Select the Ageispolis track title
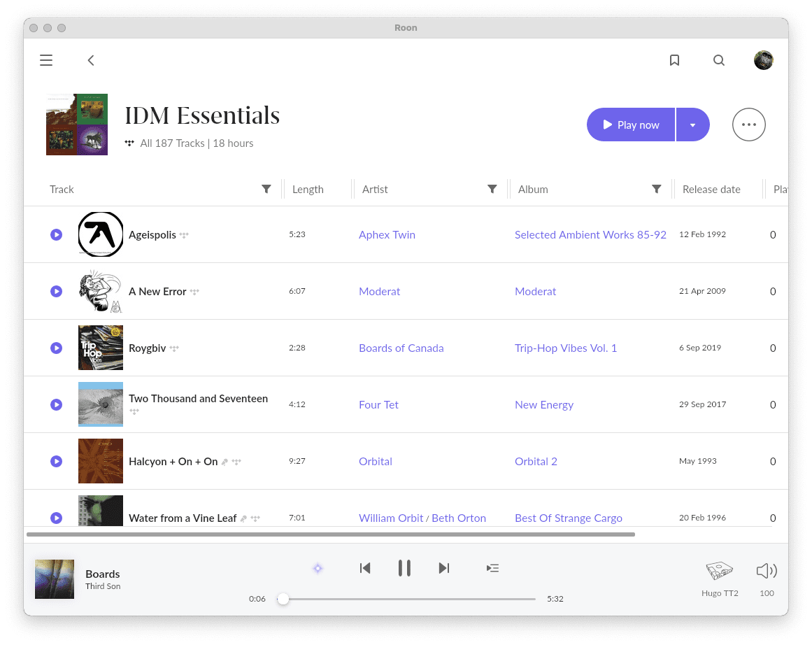Screen dimensions: 812x645 pyautogui.click(x=152, y=234)
